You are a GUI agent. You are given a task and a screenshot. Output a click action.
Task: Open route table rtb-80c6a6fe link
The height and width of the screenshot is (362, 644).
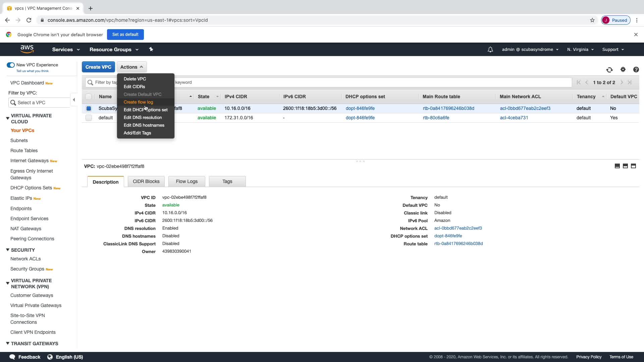[x=436, y=118]
